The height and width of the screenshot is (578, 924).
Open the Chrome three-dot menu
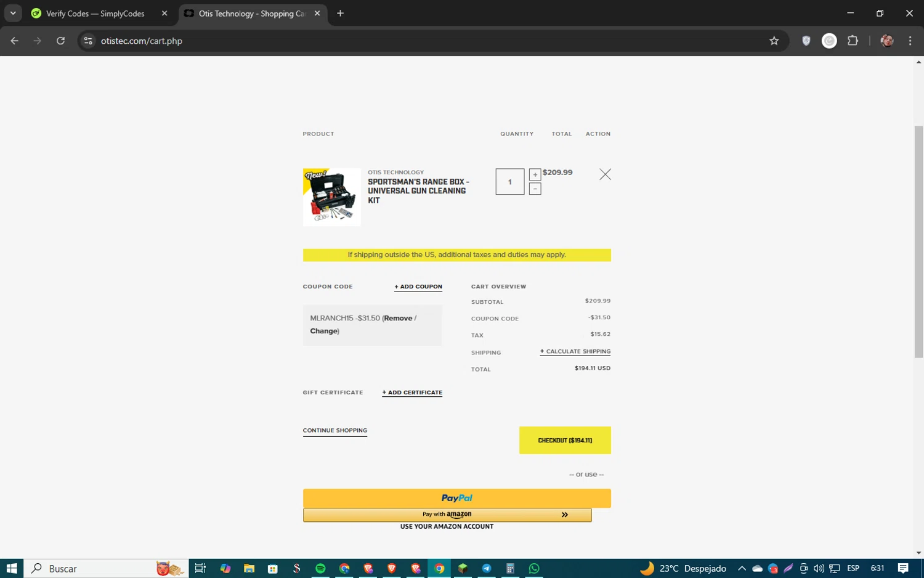point(910,41)
